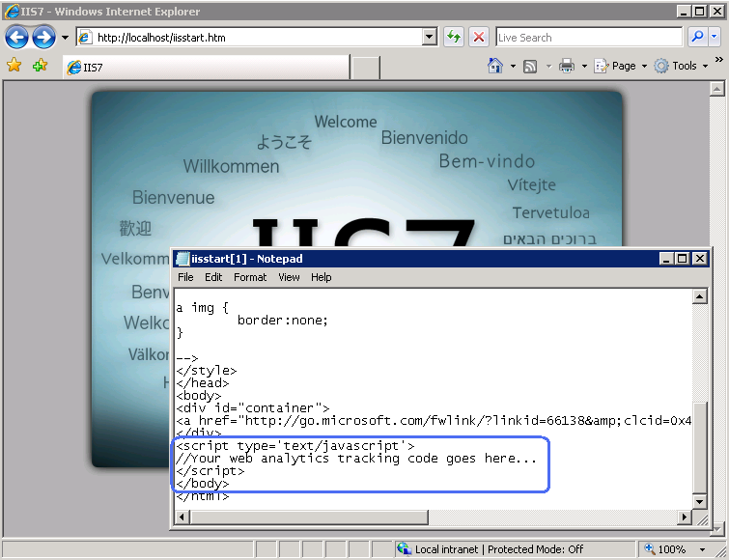Stop loading with the red X icon
The image size is (729, 560).
coord(479,37)
